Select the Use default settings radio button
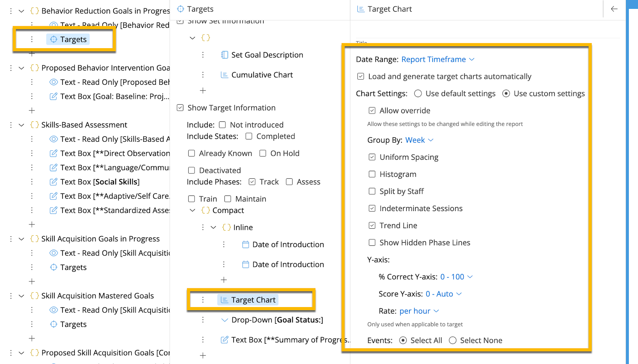 pos(417,93)
